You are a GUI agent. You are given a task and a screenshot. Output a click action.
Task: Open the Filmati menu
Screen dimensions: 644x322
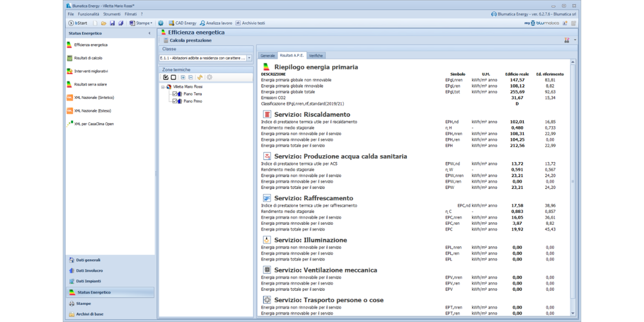coord(130,14)
